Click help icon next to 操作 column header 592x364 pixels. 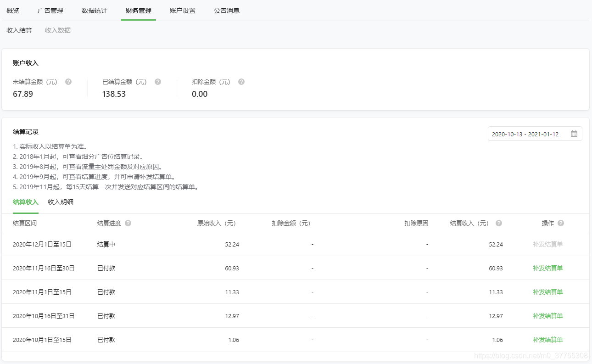(x=560, y=223)
